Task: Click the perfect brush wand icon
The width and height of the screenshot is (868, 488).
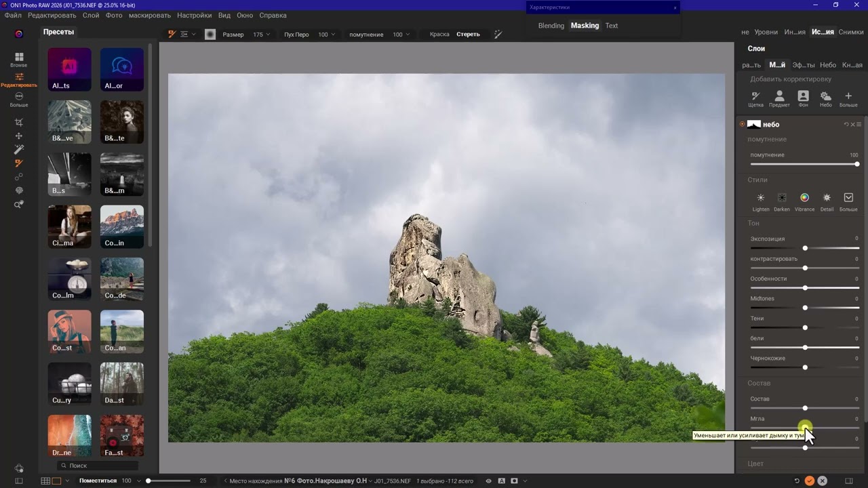Action: coord(498,35)
